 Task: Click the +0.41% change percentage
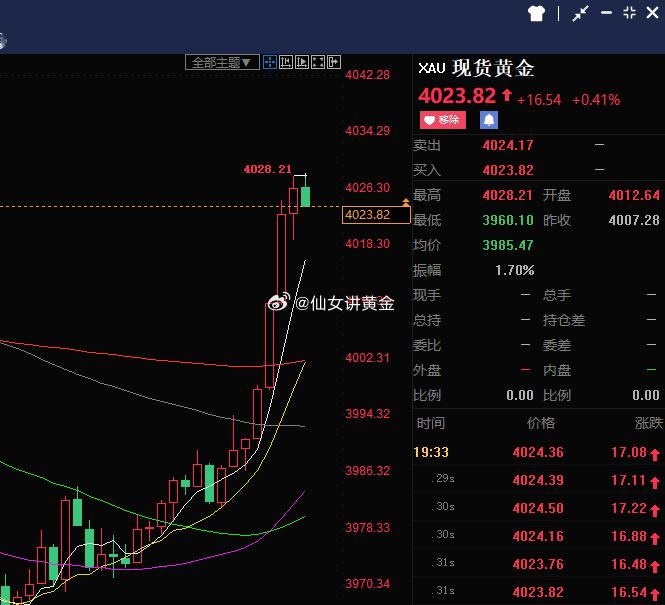596,100
